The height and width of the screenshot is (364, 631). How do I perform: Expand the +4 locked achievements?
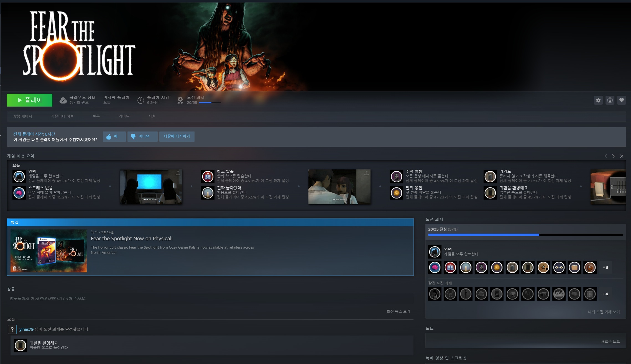pos(605,294)
